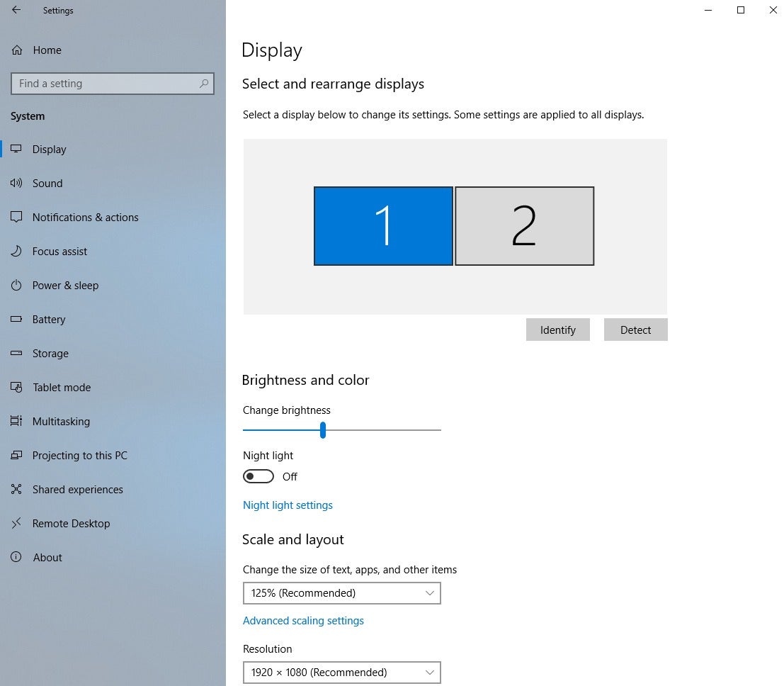This screenshot has width=784, height=686.
Task: Go to Notifications & actions settings
Action: [x=86, y=217]
